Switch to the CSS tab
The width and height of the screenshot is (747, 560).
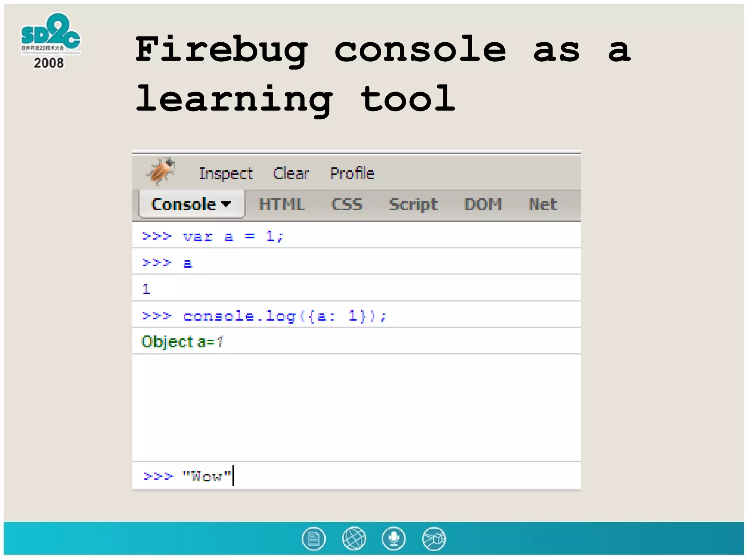(x=347, y=205)
